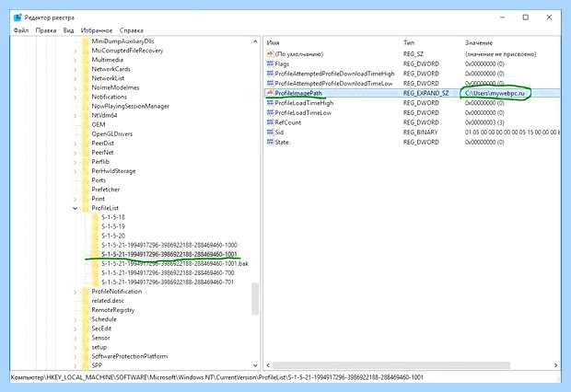Click the DWORD icon next to ProfileAttemptedProfileDownloadTimeHigh

click(x=270, y=74)
